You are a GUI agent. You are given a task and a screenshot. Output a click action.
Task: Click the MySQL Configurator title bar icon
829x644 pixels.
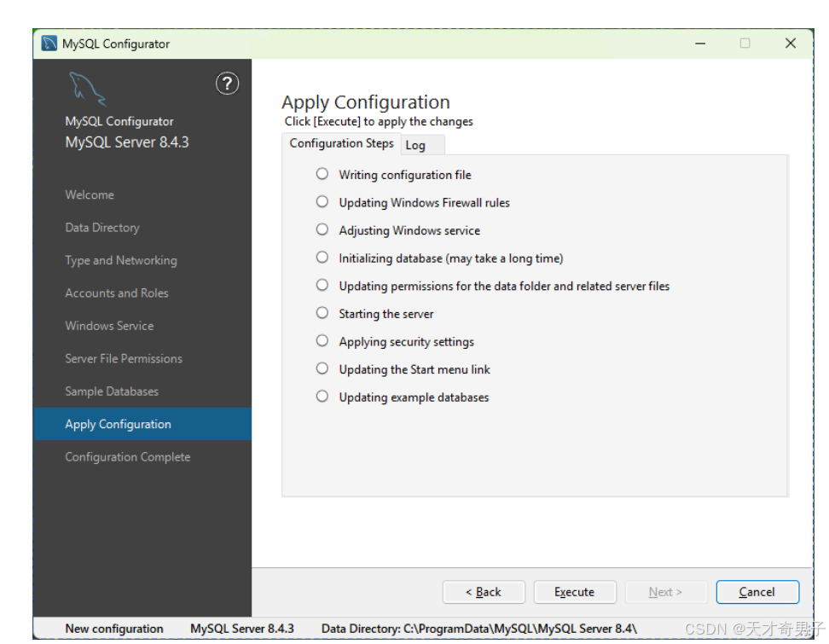(x=49, y=44)
